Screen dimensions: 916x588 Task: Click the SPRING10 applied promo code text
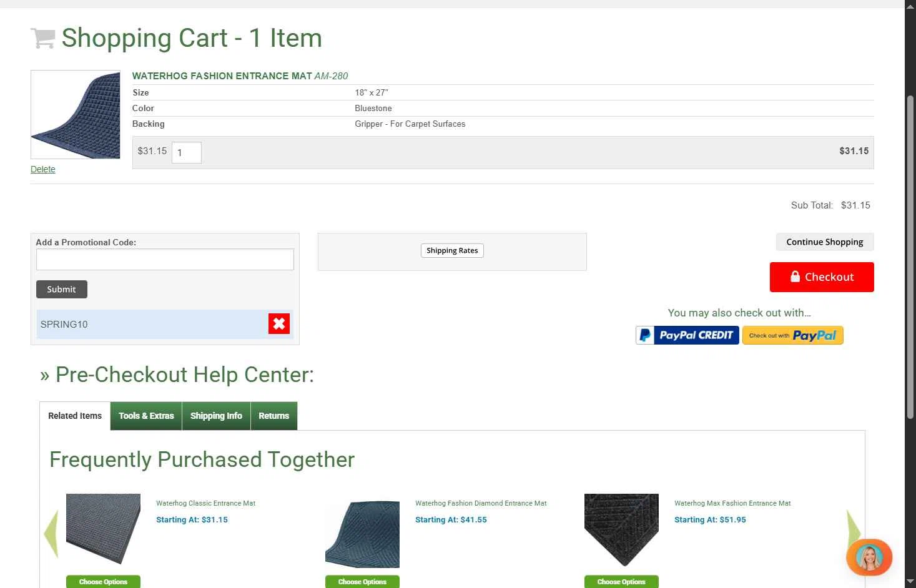pos(64,325)
